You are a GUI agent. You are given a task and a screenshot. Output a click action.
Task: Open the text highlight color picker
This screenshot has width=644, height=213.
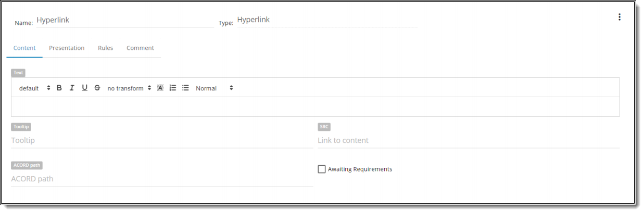tap(160, 88)
